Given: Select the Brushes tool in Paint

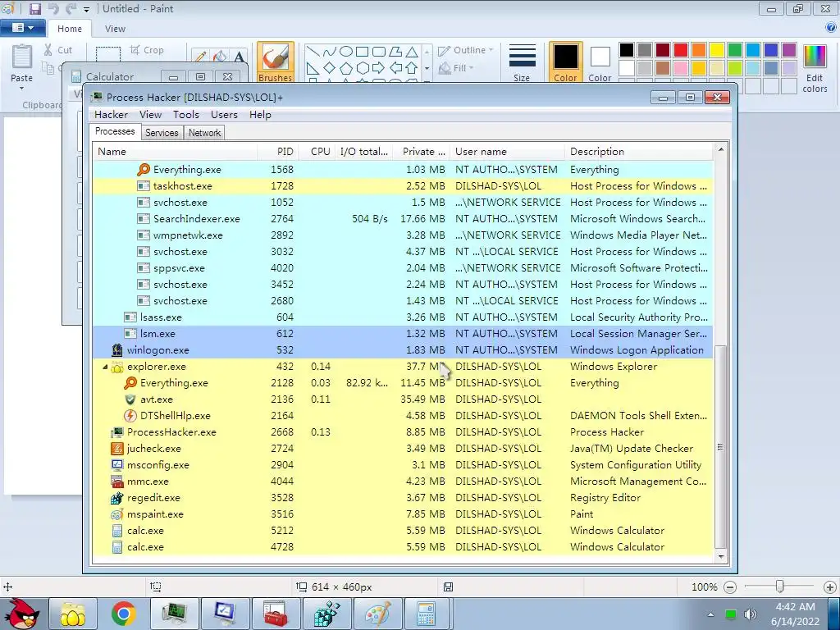Looking at the screenshot, I should 276,62.
